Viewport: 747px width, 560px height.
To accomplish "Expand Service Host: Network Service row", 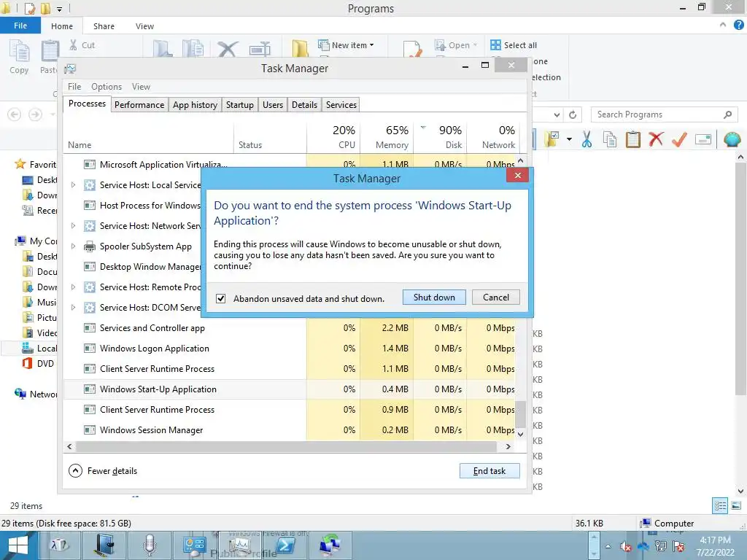I will 73,226.
